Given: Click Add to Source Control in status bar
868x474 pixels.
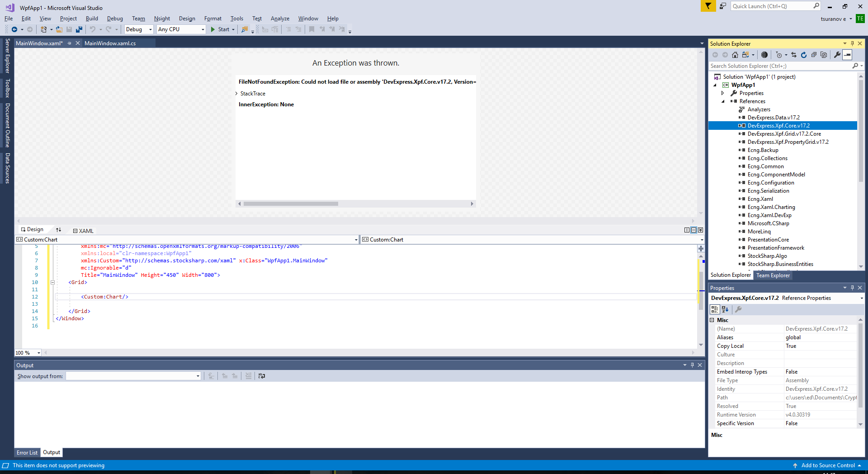Looking at the screenshot, I should point(828,465).
